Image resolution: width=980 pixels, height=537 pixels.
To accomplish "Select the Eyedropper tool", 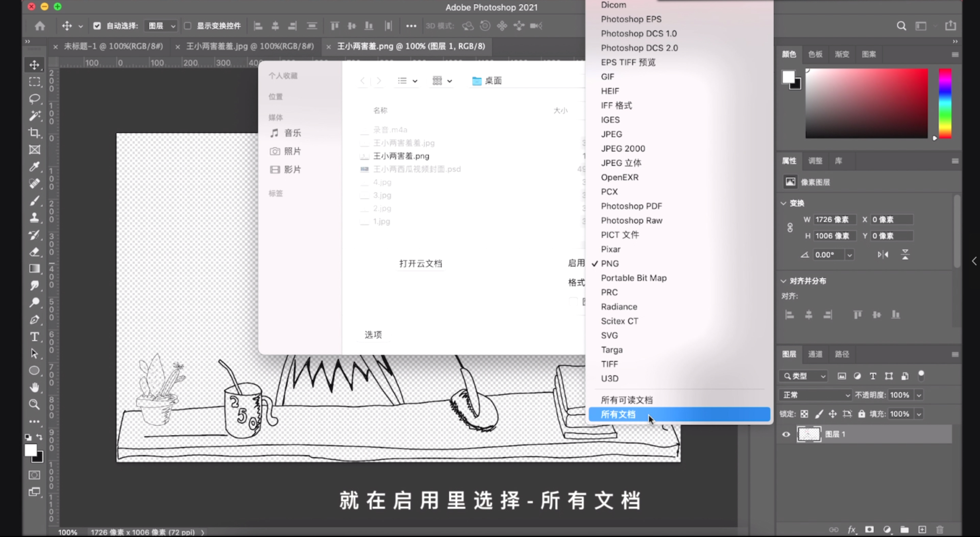I will click(x=35, y=166).
